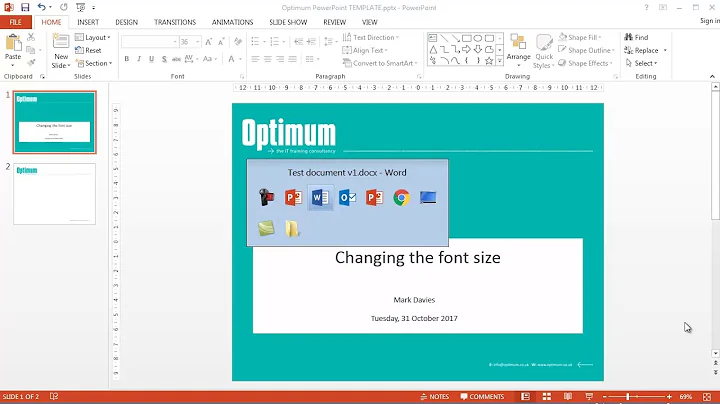Open the FILE tab

(x=16, y=22)
